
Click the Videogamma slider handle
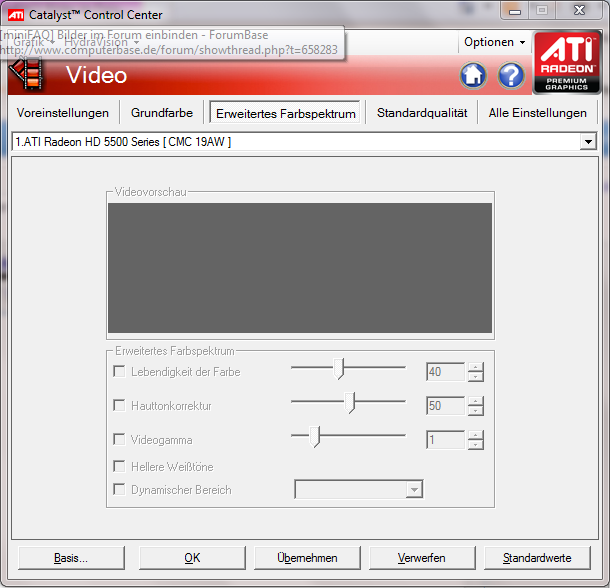(x=315, y=437)
